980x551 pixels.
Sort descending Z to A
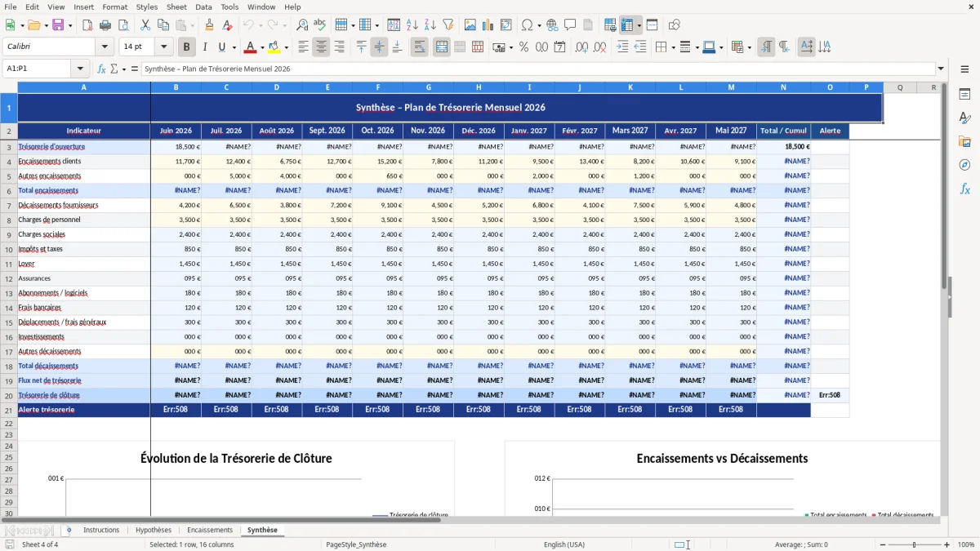point(430,25)
